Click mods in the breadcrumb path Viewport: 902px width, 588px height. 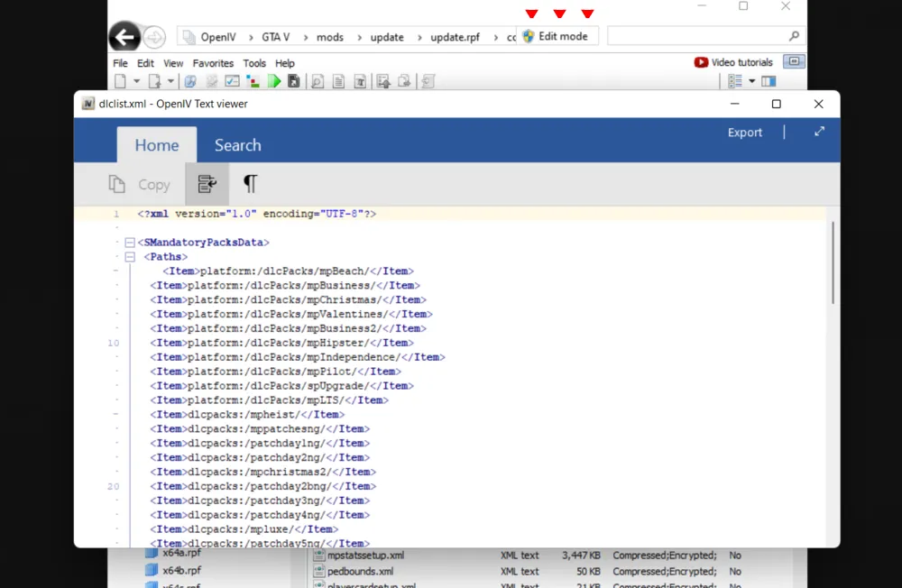(x=329, y=37)
